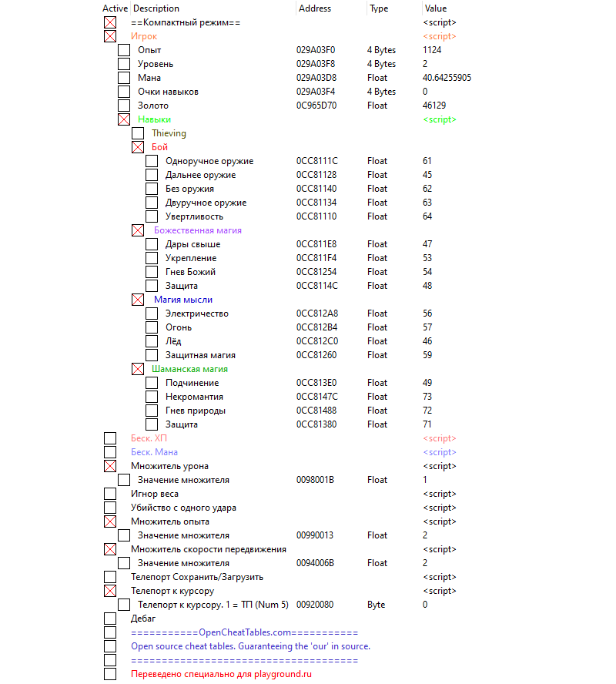Check the Некромантия row checkbox
The width and height of the screenshot is (616, 684).
point(152,397)
